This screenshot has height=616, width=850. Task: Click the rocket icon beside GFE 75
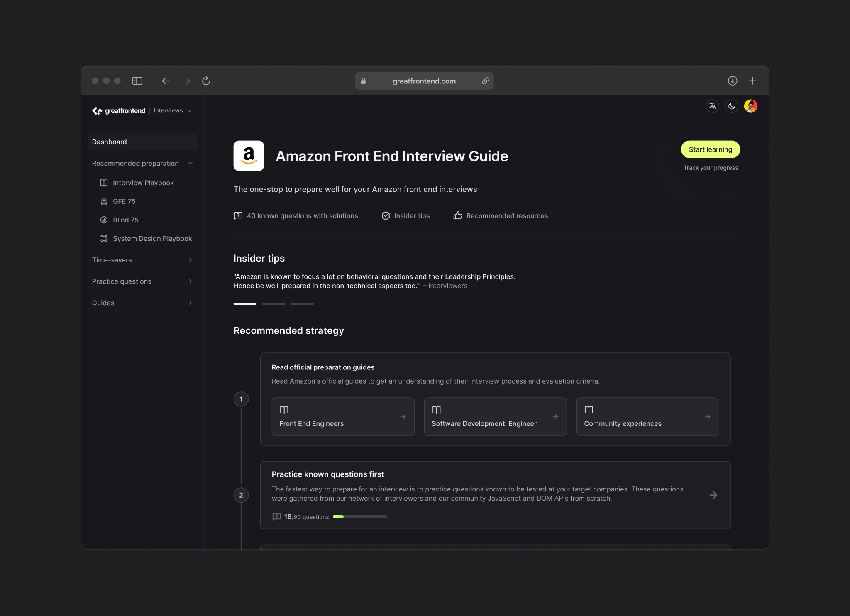click(x=104, y=201)
